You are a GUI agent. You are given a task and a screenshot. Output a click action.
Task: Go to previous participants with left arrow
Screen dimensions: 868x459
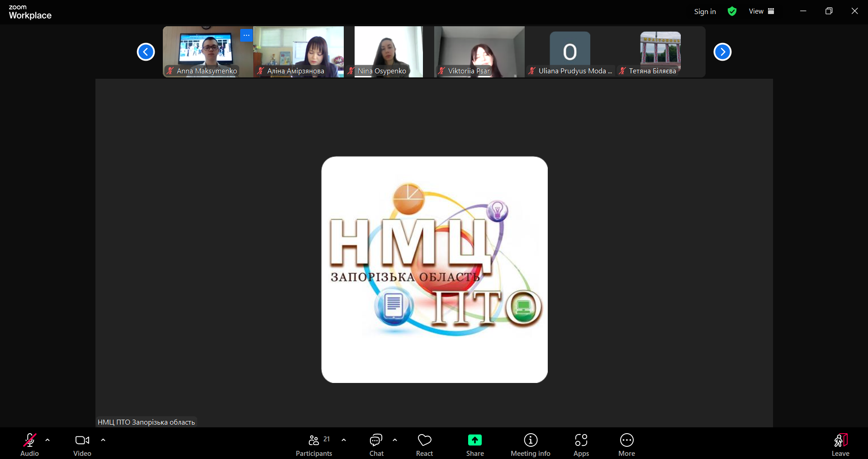pos(146,52)
